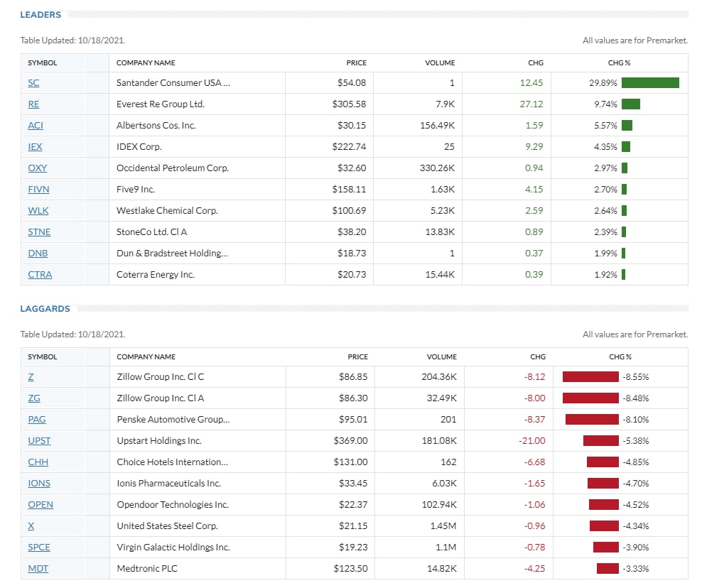Click CHG % header in Laggards table
This screenshot has width=702, height=588.
(620, 357)
